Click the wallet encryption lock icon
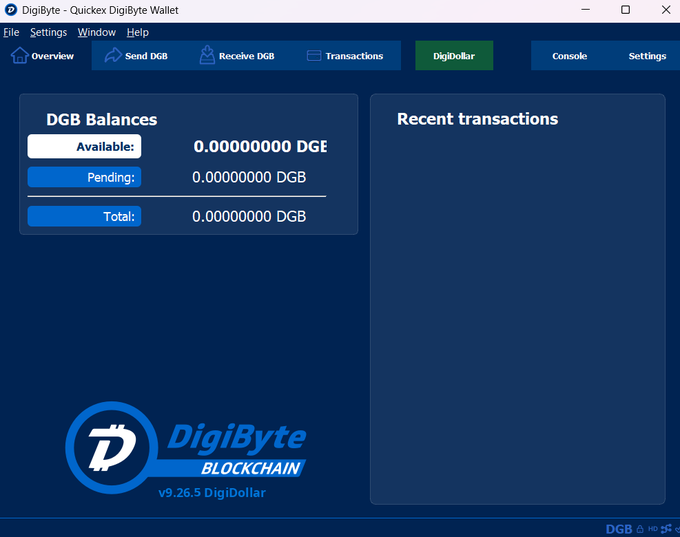The height and width of the screenshot is (537, 680). tap(640, 529)
